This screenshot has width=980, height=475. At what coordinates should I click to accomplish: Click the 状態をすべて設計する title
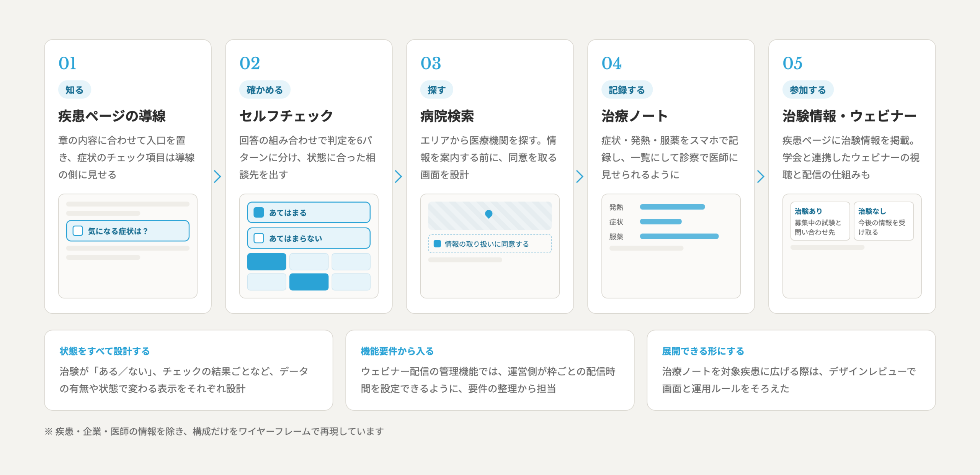point(105,351)
